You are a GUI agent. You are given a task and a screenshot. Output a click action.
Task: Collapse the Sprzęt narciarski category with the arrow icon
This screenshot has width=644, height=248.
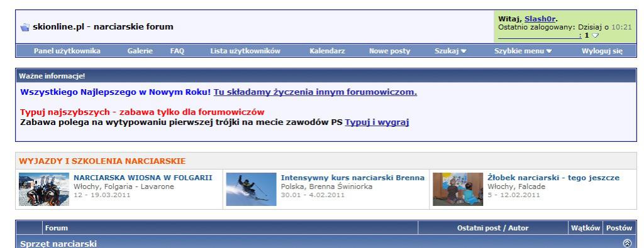tap(627, 243)
